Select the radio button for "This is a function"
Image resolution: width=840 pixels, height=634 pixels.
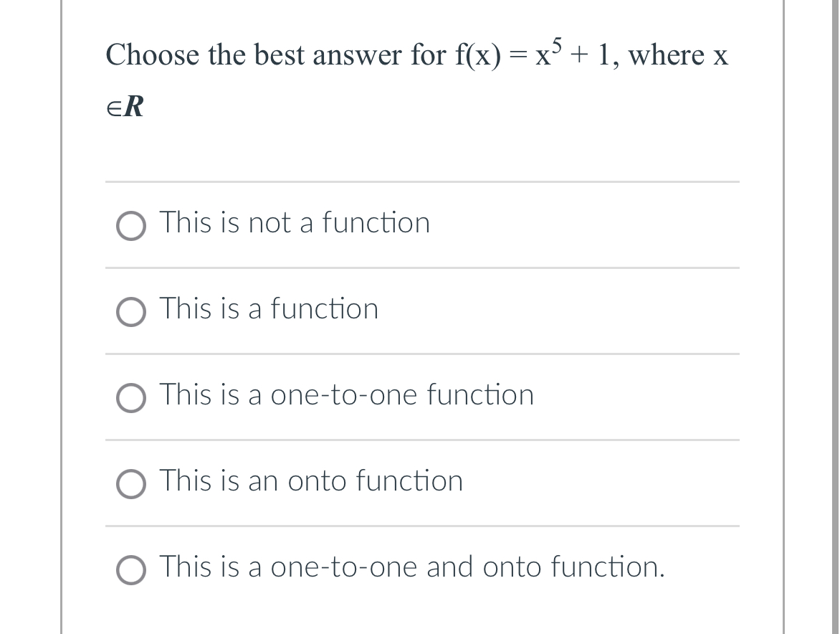[x=130, y=313]
